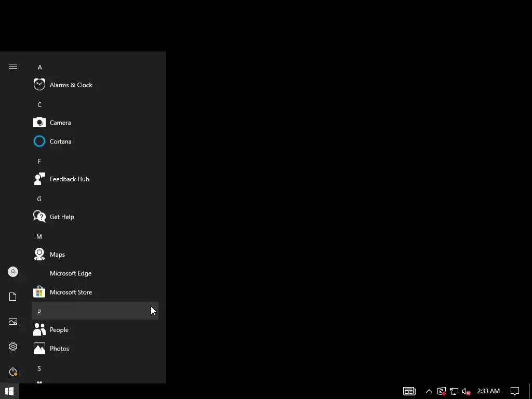Select the letter F group header
532x399 pixels.
tap(95, 161)
